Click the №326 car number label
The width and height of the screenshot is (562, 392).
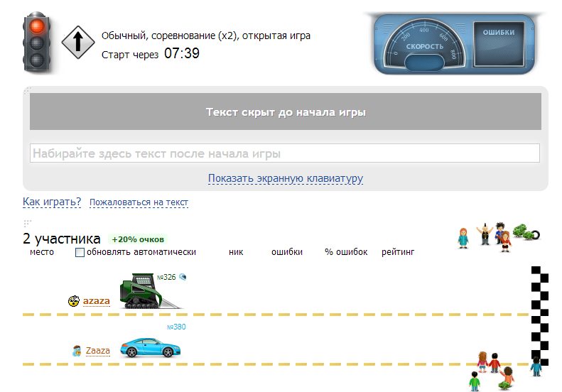[166, 277]
